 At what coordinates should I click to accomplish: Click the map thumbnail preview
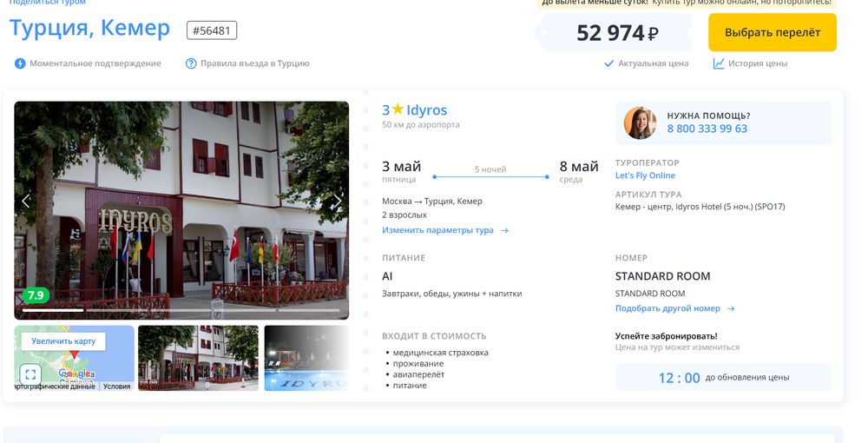click(74, 358)
